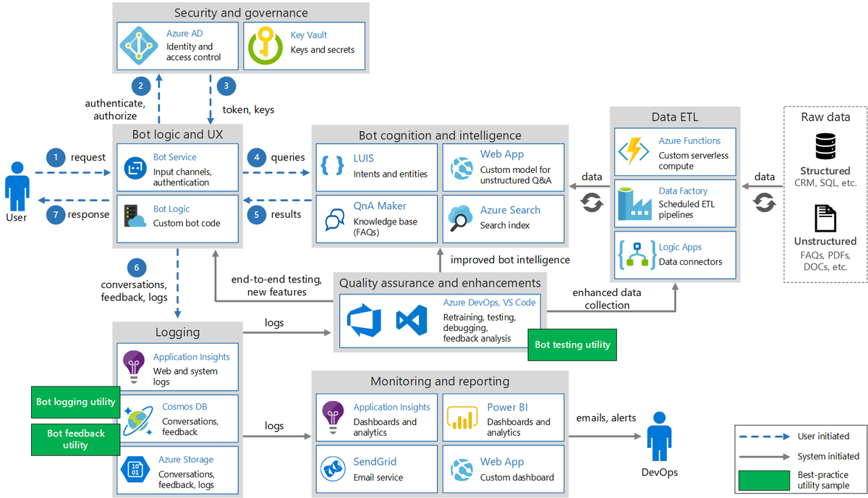Click the DevOps person icon

(x=658, y=436)
